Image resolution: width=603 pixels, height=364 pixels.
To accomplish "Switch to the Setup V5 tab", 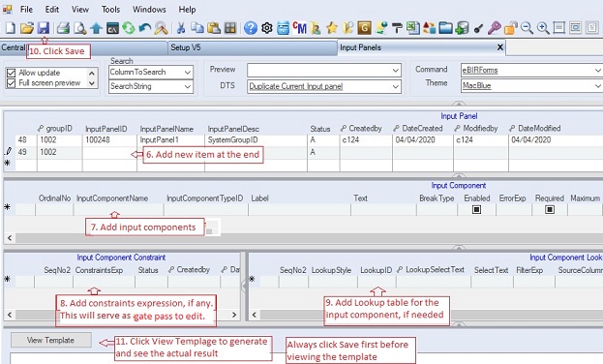I will (x=253, y=47).
